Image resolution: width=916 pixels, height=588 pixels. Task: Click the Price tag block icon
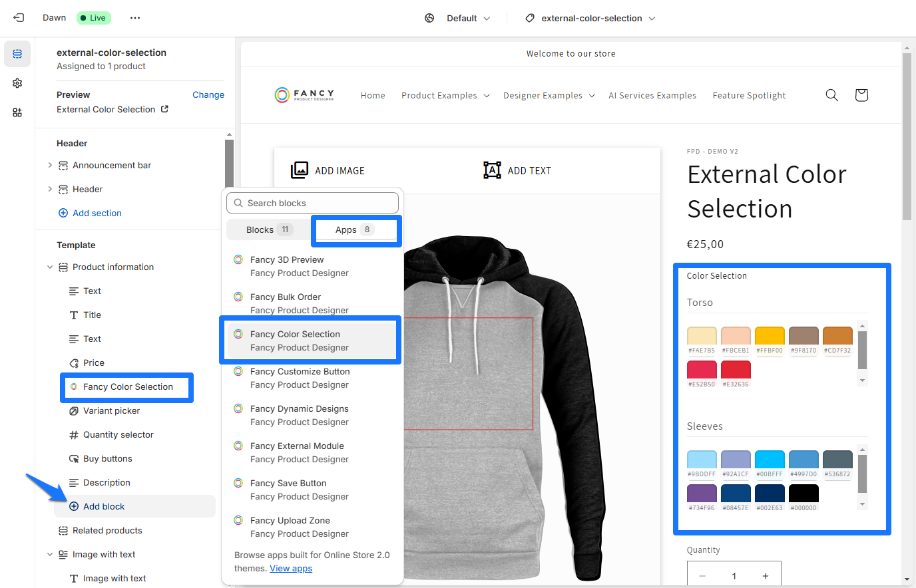[x=74, y=363]
